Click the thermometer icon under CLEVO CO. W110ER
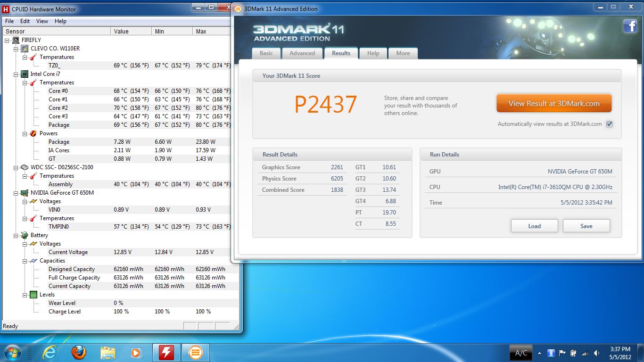 pos(33,57)
